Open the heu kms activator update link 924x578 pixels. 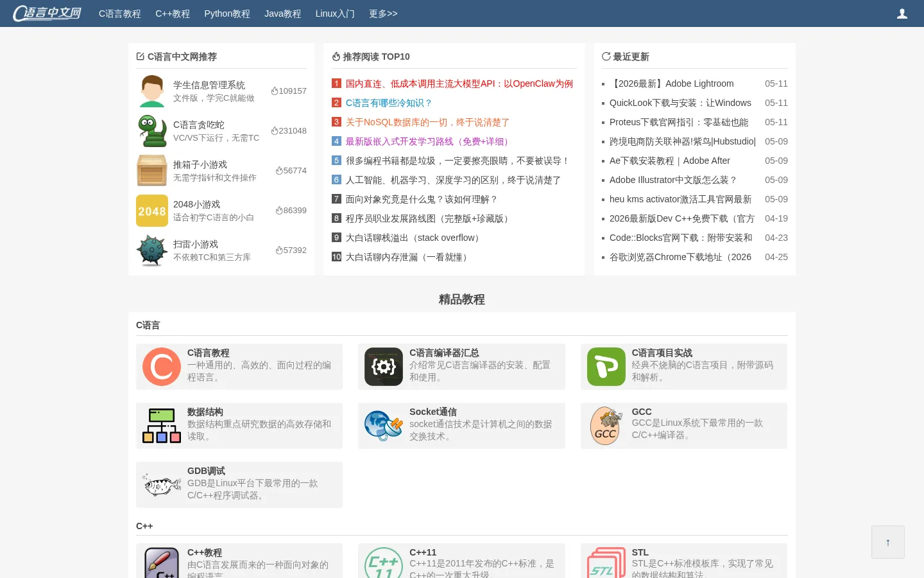point(680,199)
